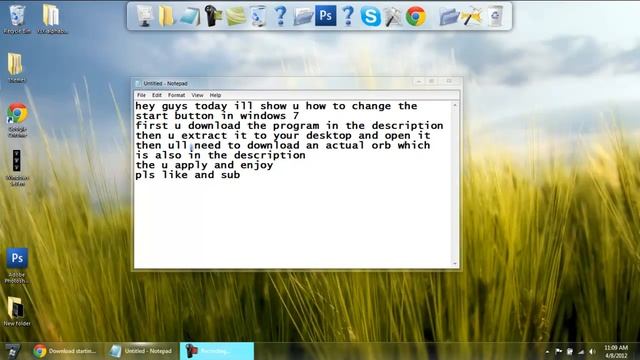
Task: Open the New folder desktop icon
Action: [17, 311]
